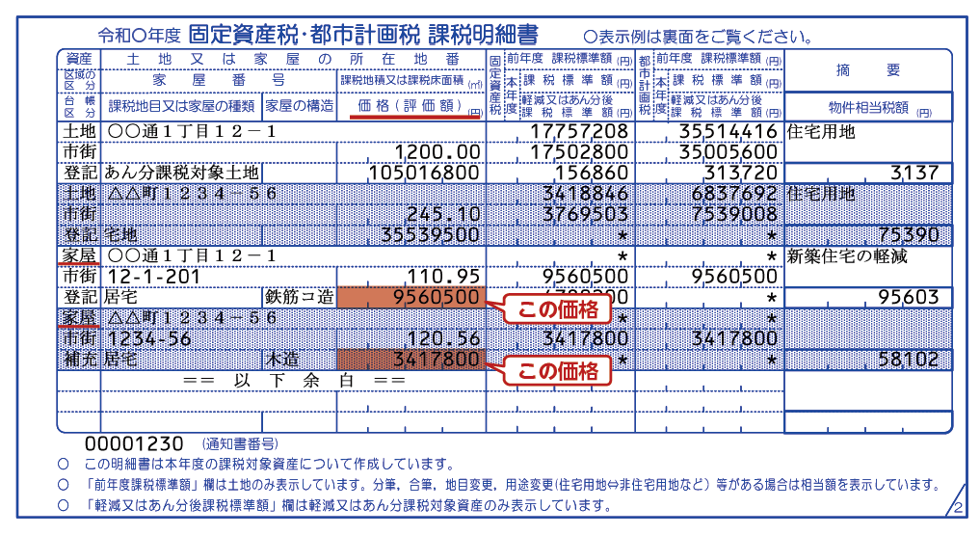Click the value 3769503
This screenshot has height=535, width=980.
point(585,214)
